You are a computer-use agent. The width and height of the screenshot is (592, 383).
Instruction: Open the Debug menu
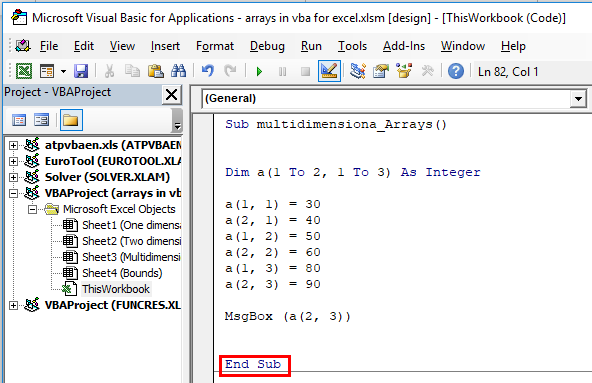tap(267, 46)
